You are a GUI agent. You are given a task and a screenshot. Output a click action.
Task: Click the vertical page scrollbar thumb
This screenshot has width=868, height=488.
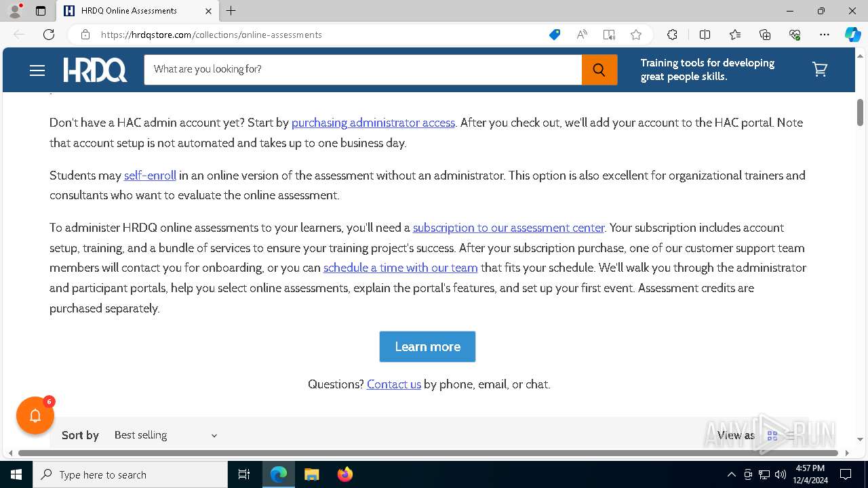tap(860, 112)
